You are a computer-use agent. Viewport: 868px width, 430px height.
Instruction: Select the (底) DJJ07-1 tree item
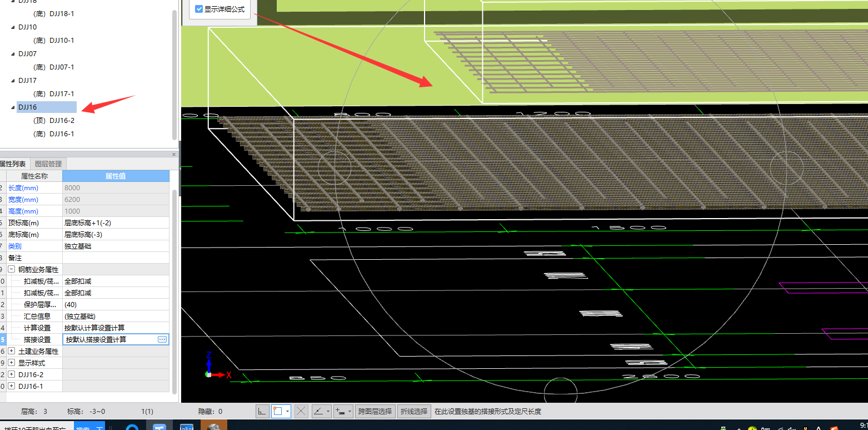point(54,67)
